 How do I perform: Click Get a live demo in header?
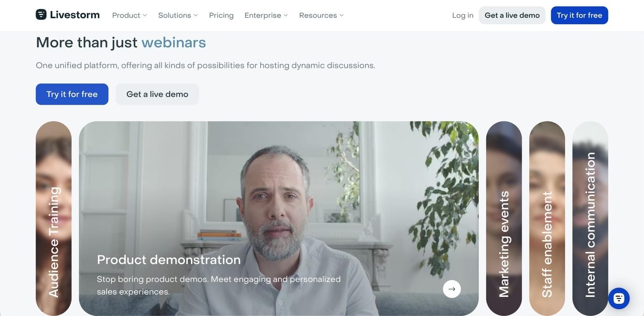512,15
